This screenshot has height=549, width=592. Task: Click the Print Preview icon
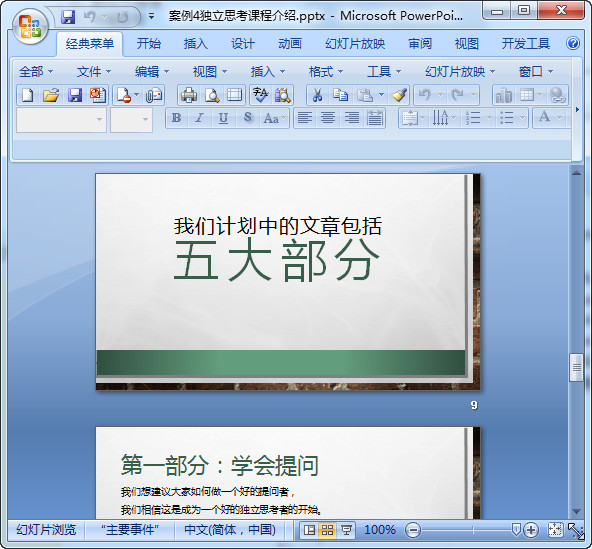[212, 95]
